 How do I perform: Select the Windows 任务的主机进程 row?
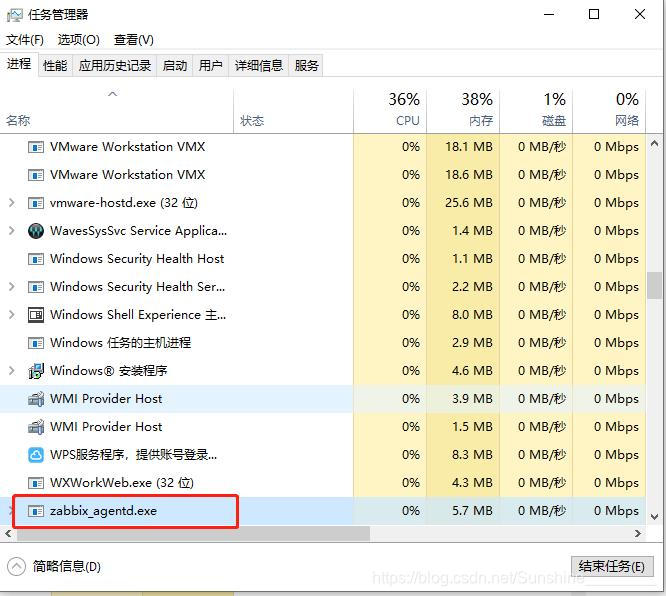click(x=323, y=343)
